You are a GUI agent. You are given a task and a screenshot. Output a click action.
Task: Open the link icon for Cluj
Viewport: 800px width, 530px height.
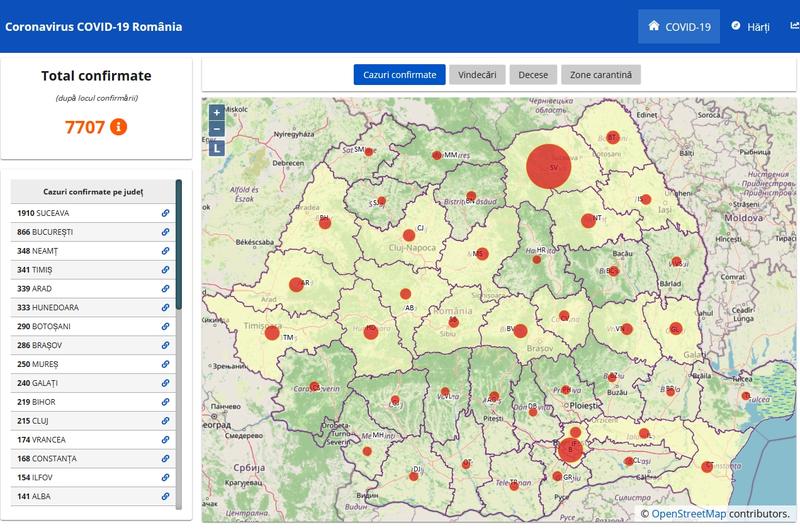[165, 421]
